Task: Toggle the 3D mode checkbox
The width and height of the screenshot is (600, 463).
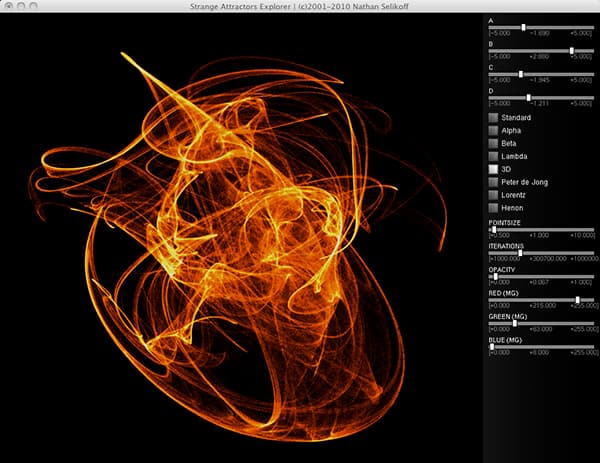Action: point(493,170)
